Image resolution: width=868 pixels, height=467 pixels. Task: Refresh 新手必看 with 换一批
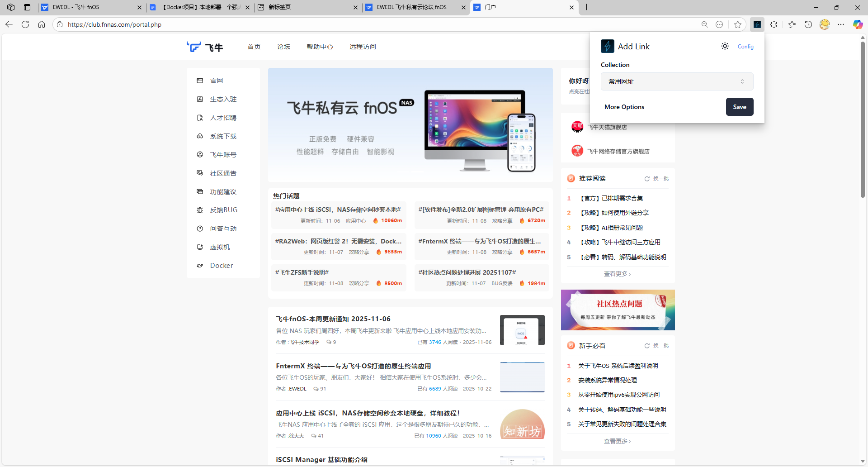pyautogui.click(x=656, y=345)
